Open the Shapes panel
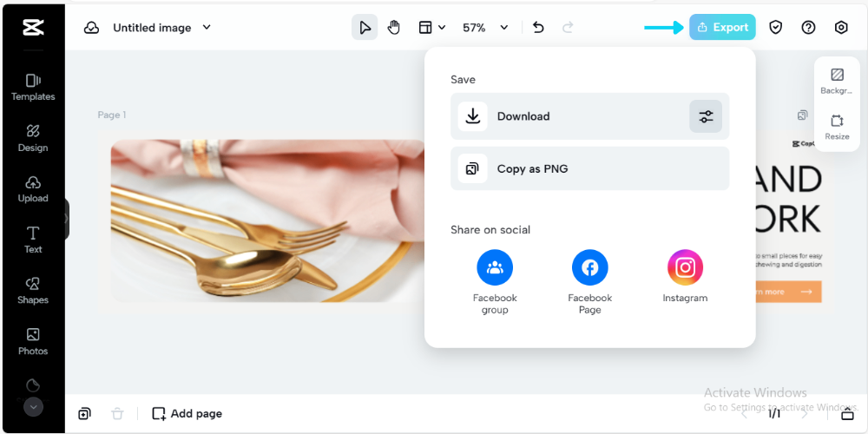The height and width of the screenshot is (434, 868). pos(33,291)
